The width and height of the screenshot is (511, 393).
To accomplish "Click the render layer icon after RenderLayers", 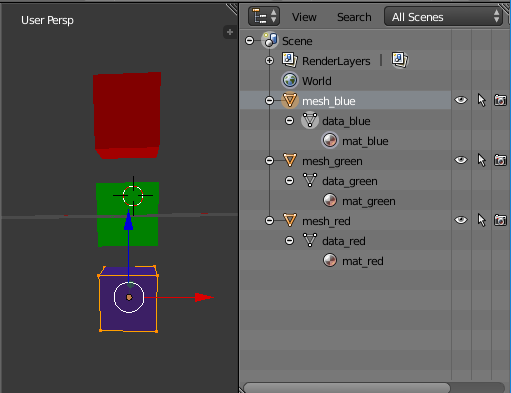I will (x=400, y=60).
